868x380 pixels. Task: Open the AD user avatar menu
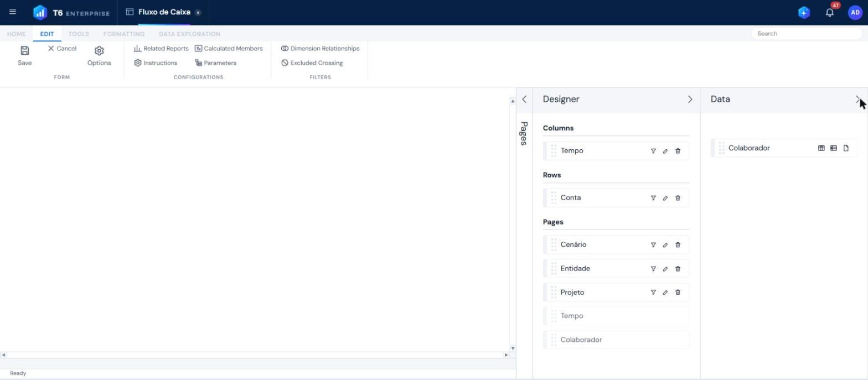point(855,12)
